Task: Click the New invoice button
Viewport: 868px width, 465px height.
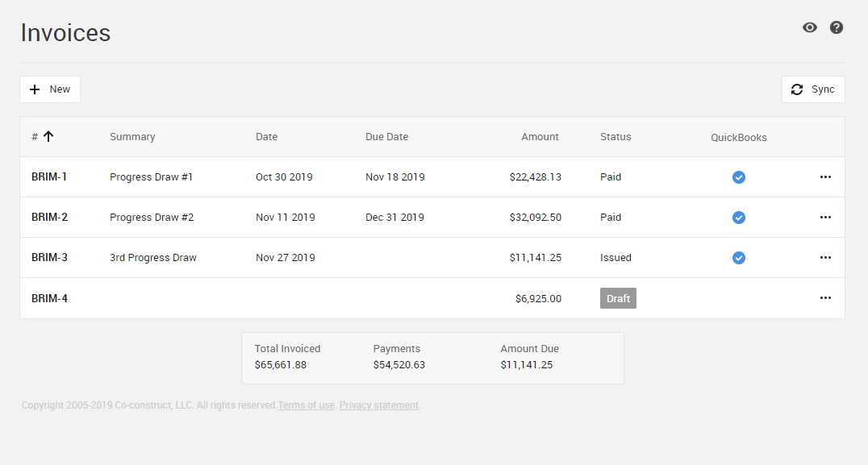Action: tap(50, 89)
